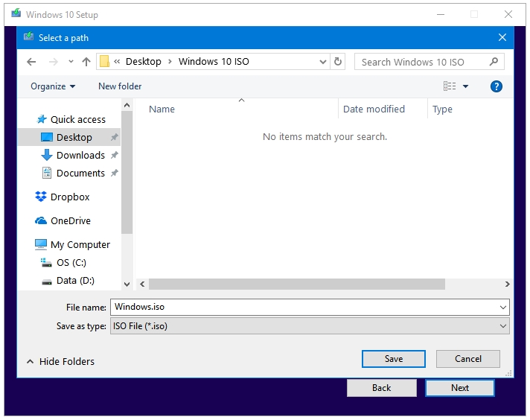Expand the address bar history dropdown
Image resolution: width=530 pixels, height=420 pixels.
323,62
